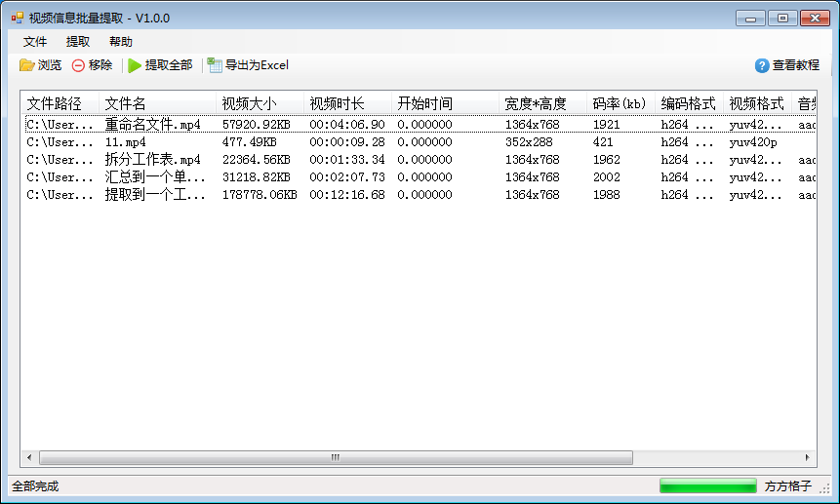Click the green Extract All play icon
The height and width of the screenshot is (504, 840).
click(135, 65)
